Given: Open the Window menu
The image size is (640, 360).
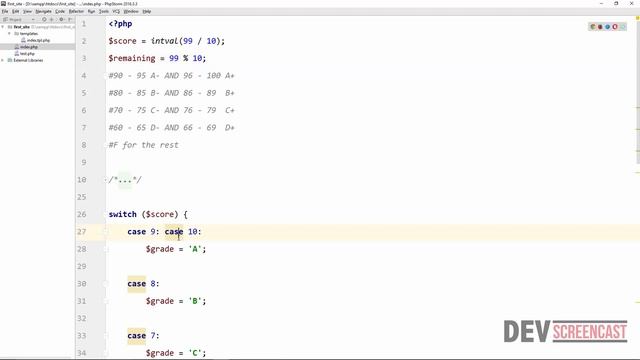Looking at the screenshot, I should [131, 11].
